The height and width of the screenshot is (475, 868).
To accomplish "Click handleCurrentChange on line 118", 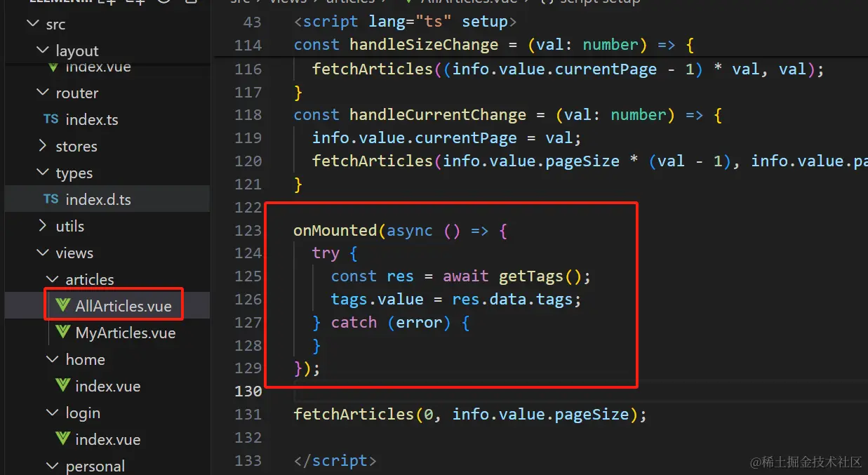I will (x=438, y=115).
